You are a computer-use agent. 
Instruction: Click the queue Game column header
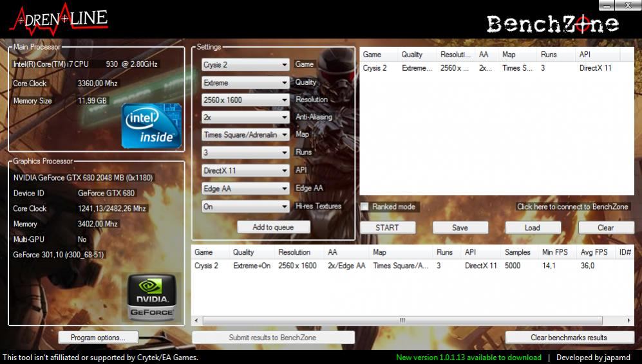click(379, 55)
